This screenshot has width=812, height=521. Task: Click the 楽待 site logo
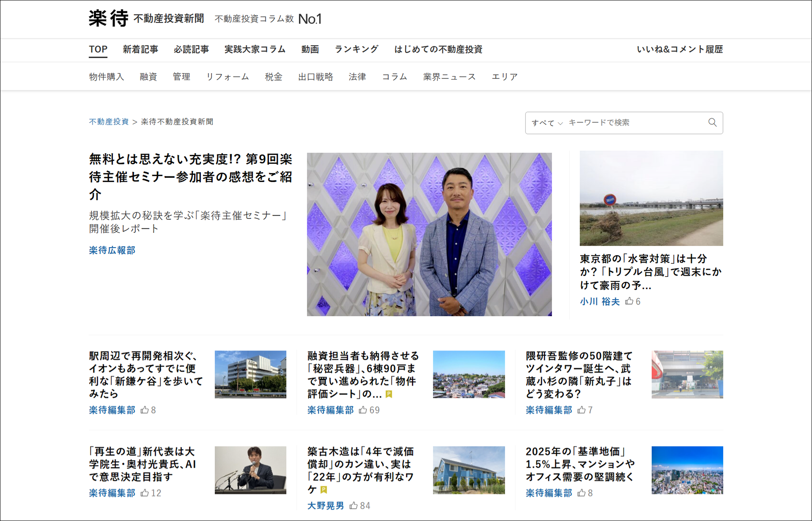108,19
